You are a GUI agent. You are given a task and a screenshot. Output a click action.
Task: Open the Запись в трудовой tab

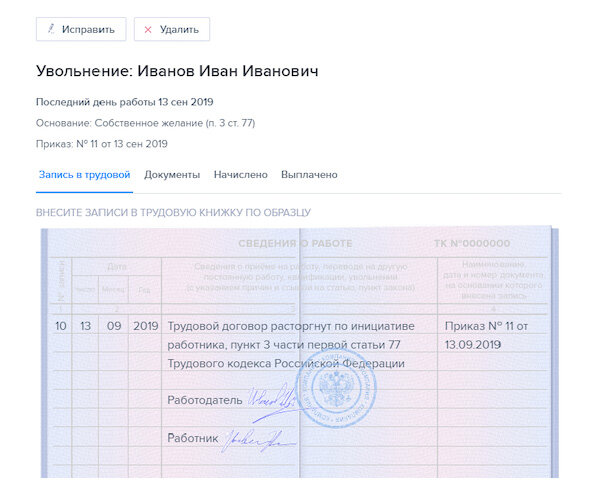point(84,175)
